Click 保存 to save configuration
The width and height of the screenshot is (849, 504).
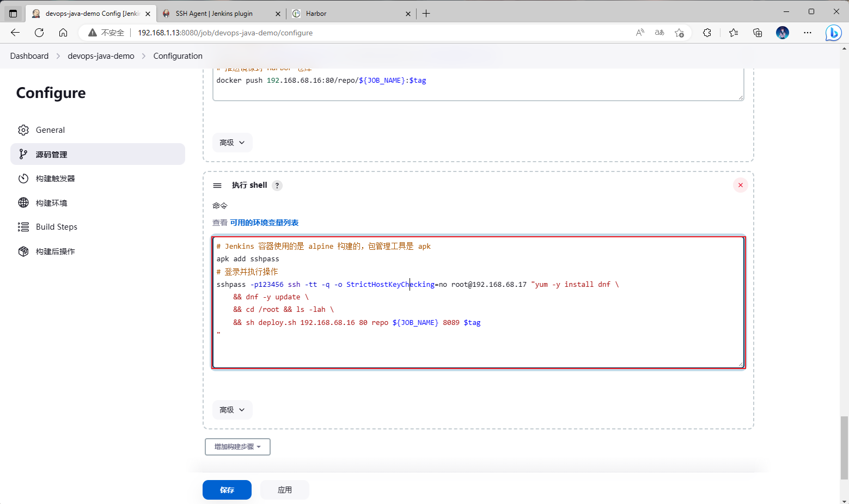pyautogui.click(x=227, y=490)
